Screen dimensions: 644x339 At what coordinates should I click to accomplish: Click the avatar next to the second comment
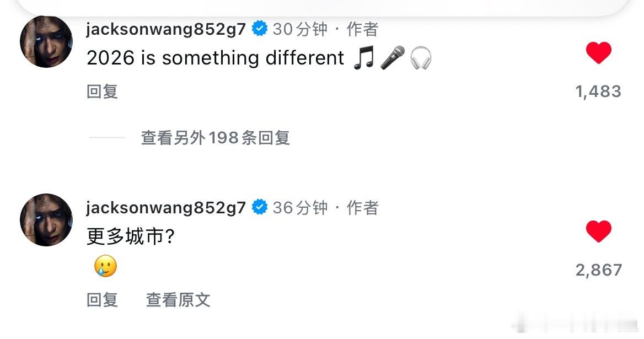tap(46, 219)
